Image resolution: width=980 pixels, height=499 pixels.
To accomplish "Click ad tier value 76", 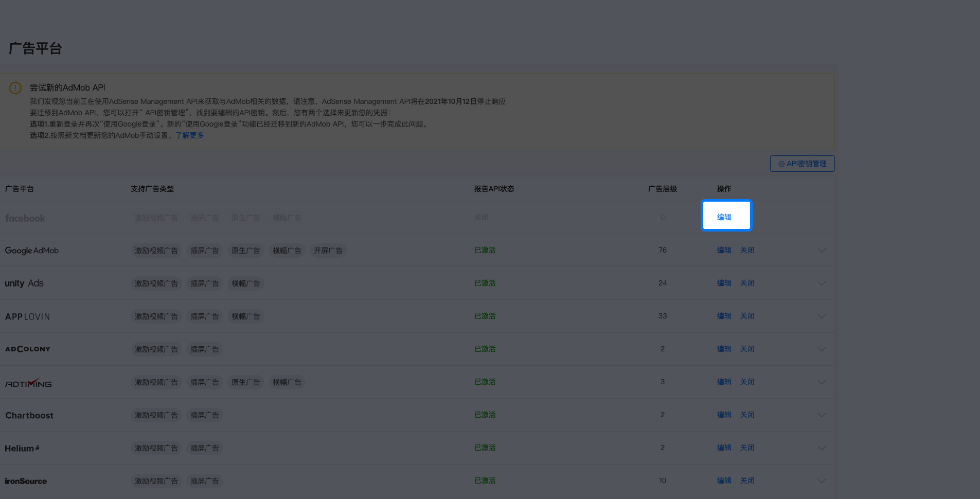I will (x=663, y=250).
